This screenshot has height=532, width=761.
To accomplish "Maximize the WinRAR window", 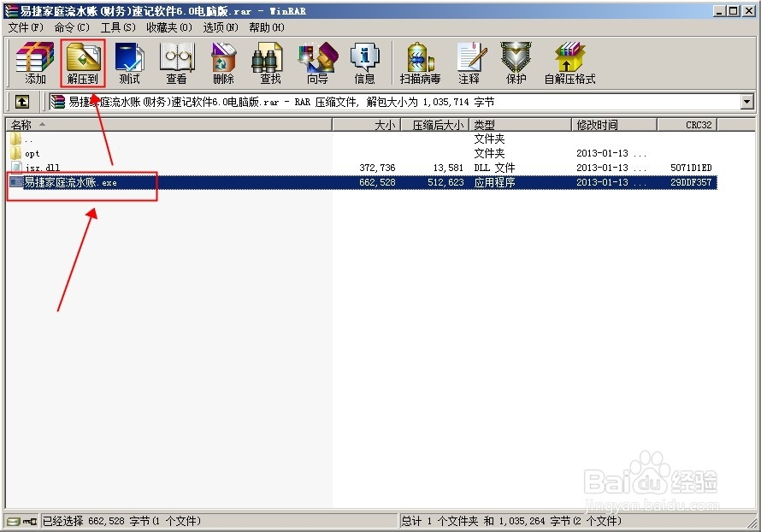I will click(x=734, y=10).
